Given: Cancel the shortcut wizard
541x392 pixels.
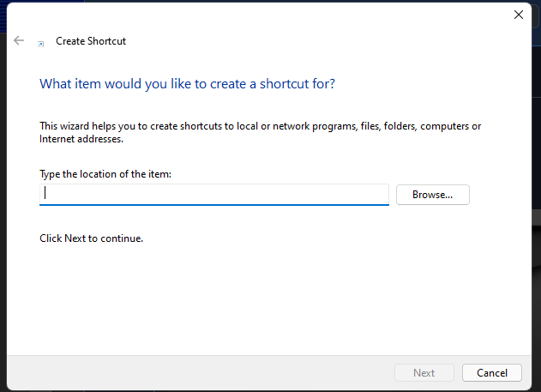Looking at the screenshot, I should [x=492, y=372].
